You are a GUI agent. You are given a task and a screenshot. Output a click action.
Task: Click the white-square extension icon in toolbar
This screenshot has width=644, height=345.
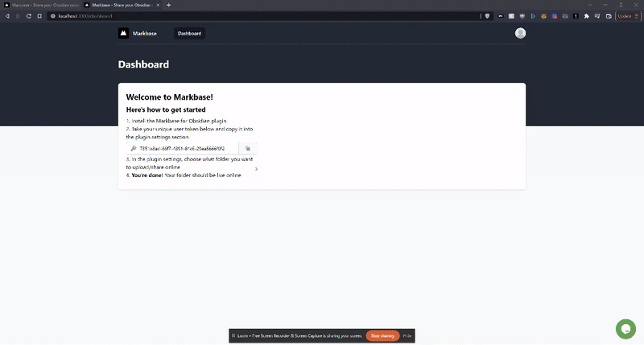[511, 16]
